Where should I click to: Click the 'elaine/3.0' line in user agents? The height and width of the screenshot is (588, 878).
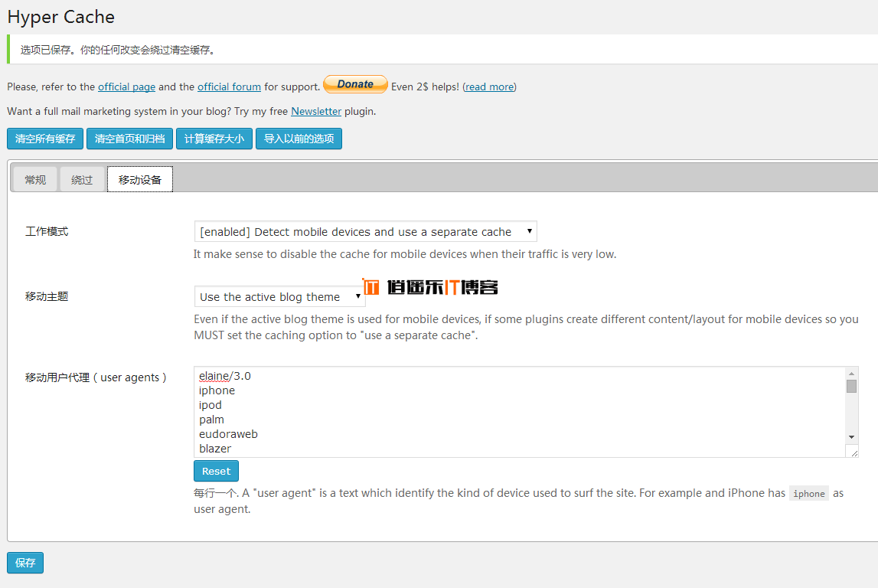pyautogui.click(x=225, y=376)
